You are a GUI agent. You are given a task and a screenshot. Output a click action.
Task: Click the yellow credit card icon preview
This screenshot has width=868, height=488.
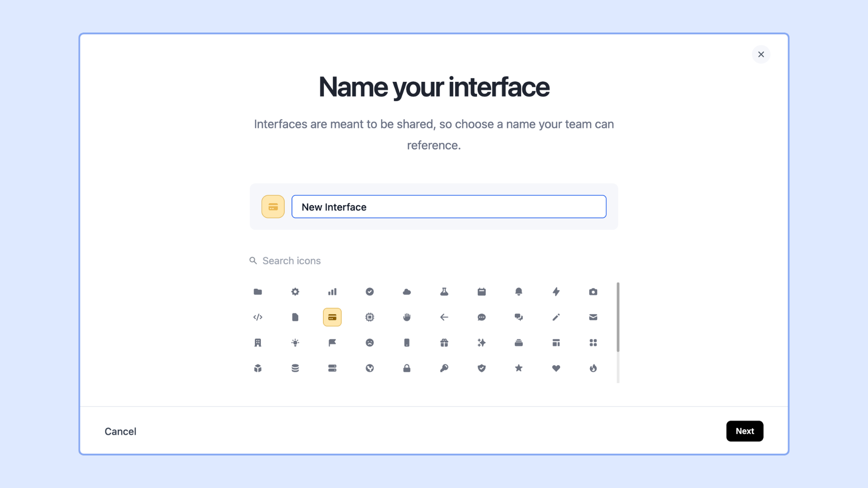coord(273,207)
